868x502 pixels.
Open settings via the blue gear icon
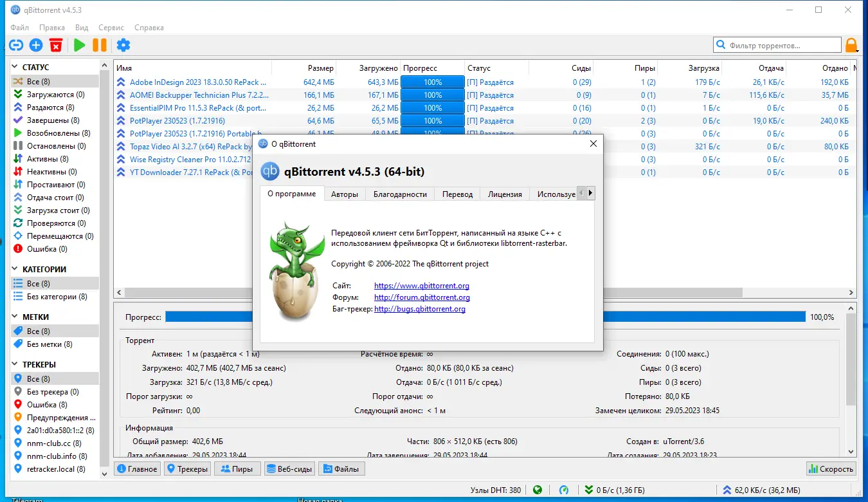pyautogui.click(x=123, y=45)
